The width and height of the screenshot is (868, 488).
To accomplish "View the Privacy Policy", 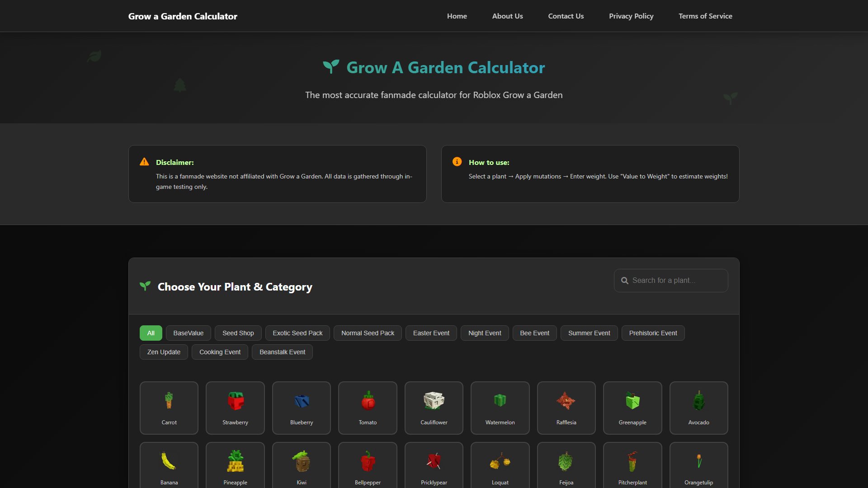I will tap(631, 16).
